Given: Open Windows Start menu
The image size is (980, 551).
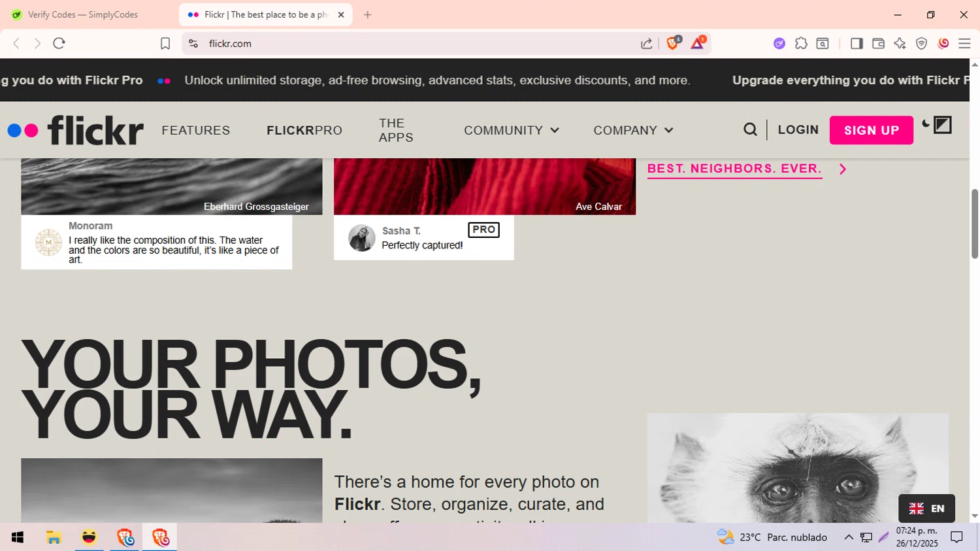Looking at the screenshot, I should [x=18, y=537].
